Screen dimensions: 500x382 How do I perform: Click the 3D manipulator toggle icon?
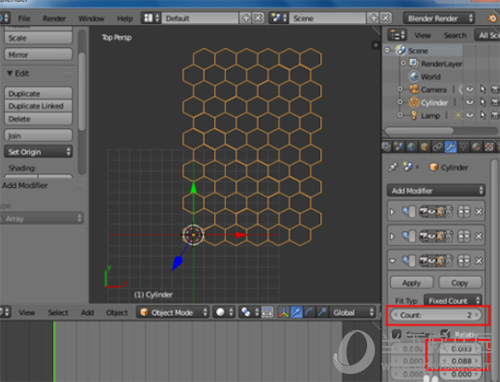coord(283,312)
